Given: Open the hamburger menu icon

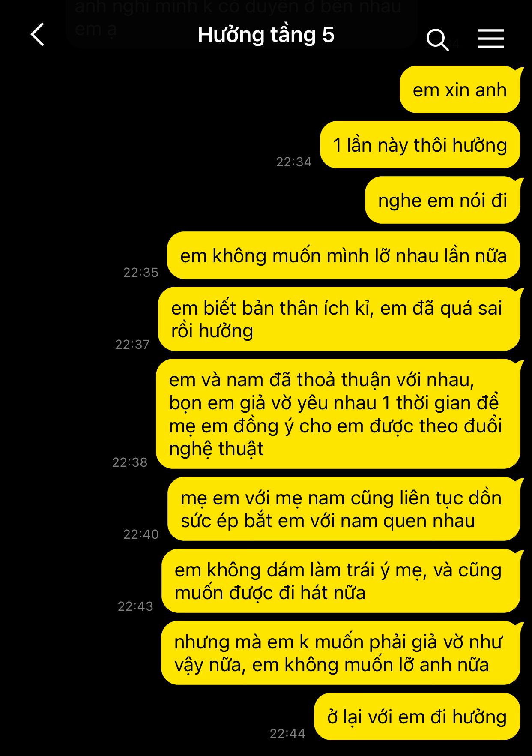Looking at the screenshot, I should tap(490, 39).
